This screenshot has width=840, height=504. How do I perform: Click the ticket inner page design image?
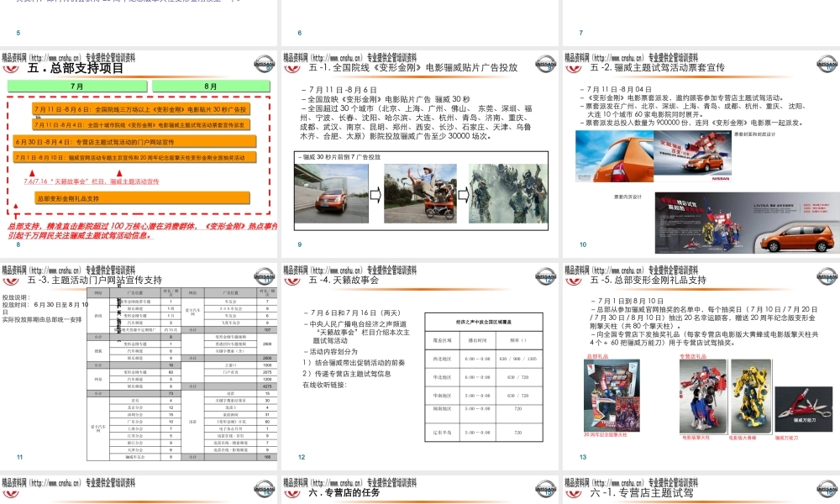click(748, 223)
